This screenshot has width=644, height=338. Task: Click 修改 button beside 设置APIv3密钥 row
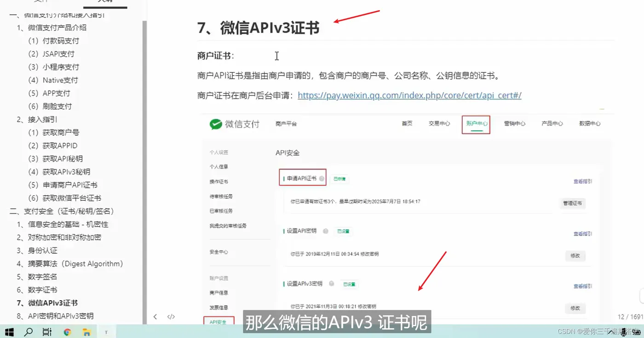[575, 308]
